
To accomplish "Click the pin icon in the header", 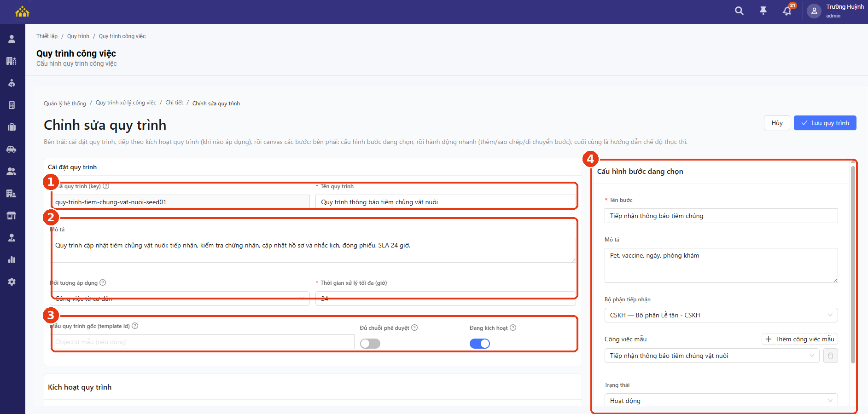I will click(x=763, y=11).
